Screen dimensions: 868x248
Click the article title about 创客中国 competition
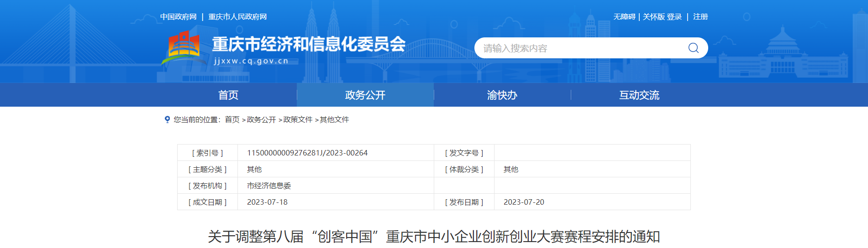434,237
